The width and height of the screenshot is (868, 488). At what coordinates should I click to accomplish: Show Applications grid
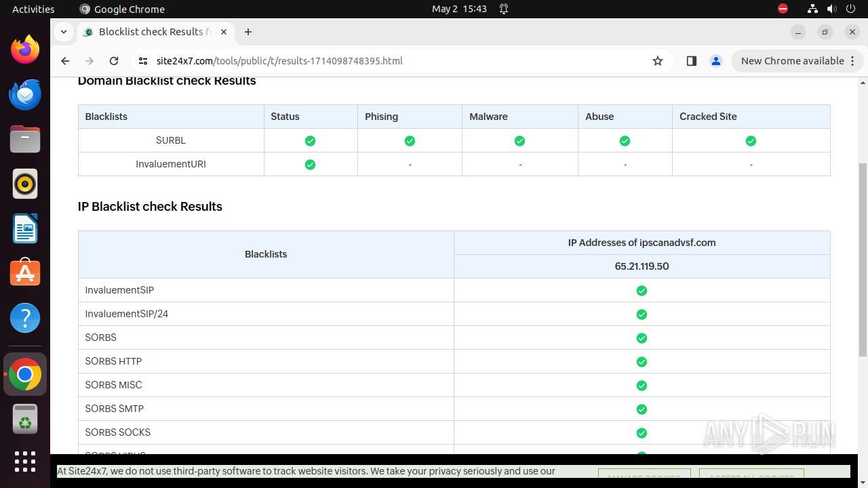pos(25,462)
